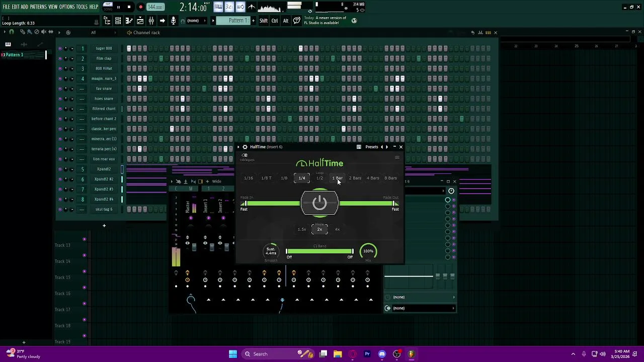Mute the fav snare channel
This screenshot has height=362, width=644.
coord(60,88)
